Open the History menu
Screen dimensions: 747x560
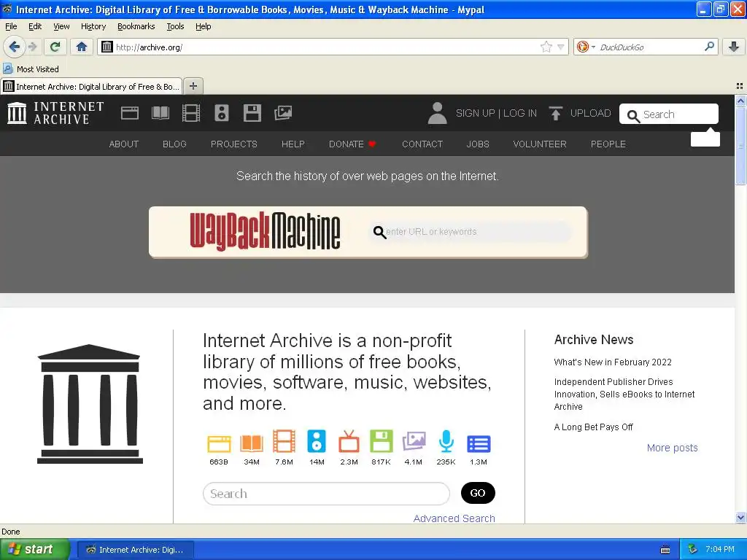[x=93, y=26]
